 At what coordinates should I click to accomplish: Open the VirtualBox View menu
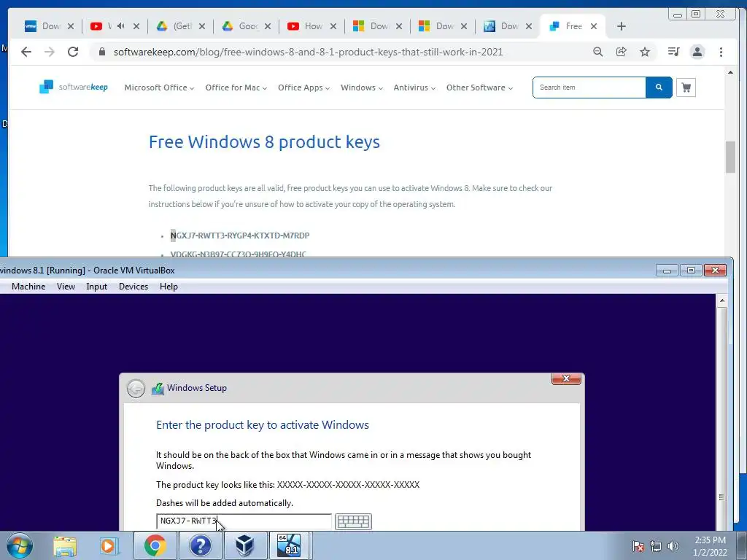click(66, 286)
